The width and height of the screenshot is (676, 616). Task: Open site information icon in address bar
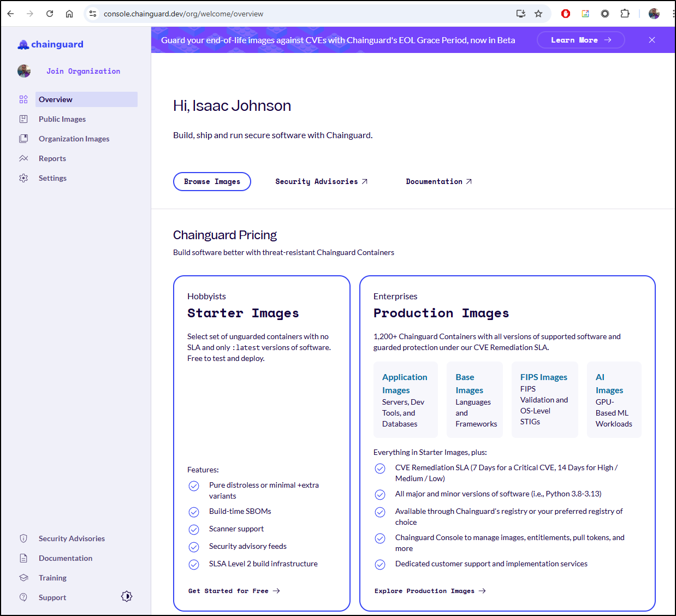point(93,14)
